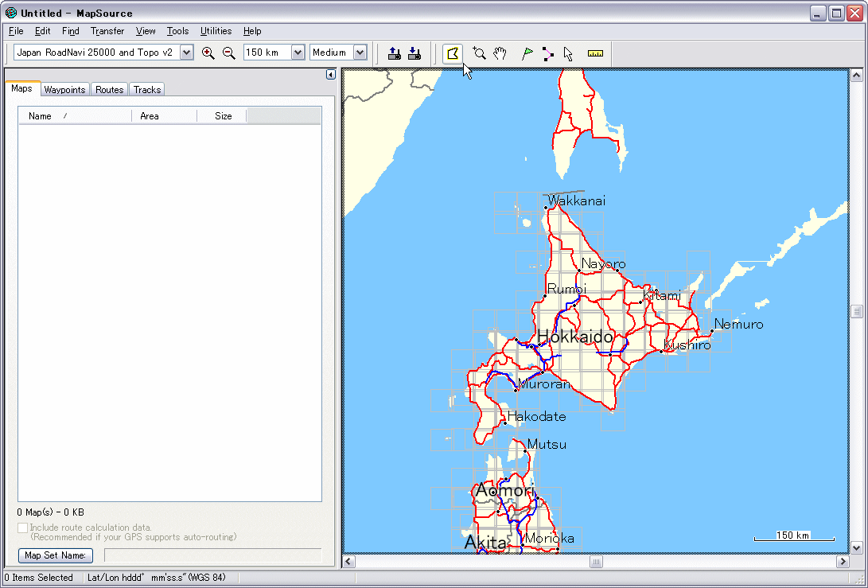868x588 pixels.
Task: Open the Medium detail level dropdown
Action: pyautogui.click(x=360, y=53)
